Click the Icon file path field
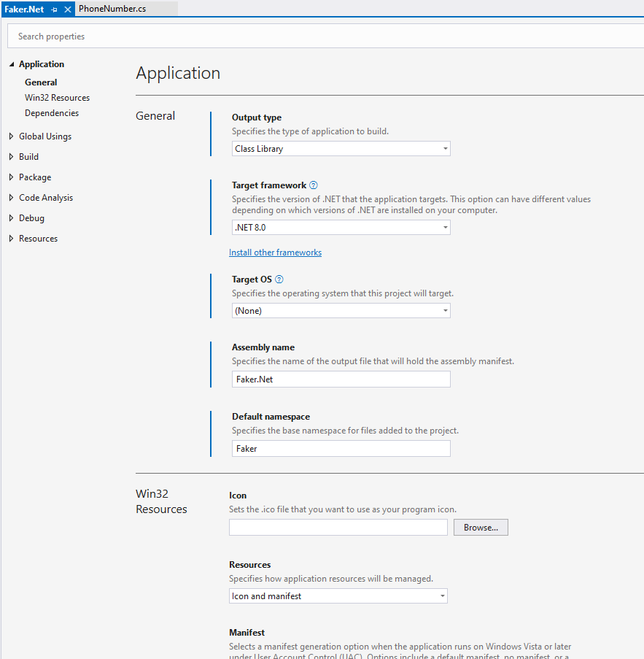Screen dimensions: 644x659 click(x=338, y=528)
